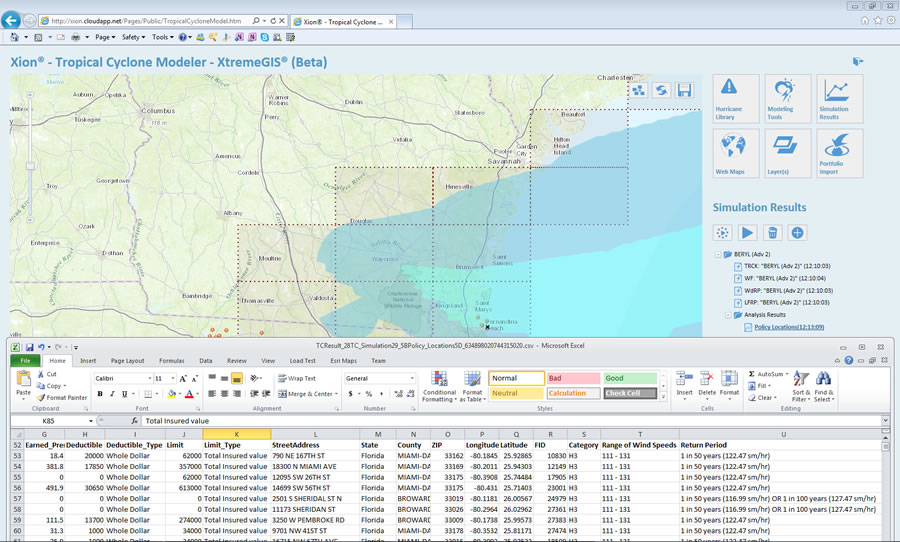Toggle center text alignment in Excel
The height and width of the screenshot is (542, 900).
(224, 394)
